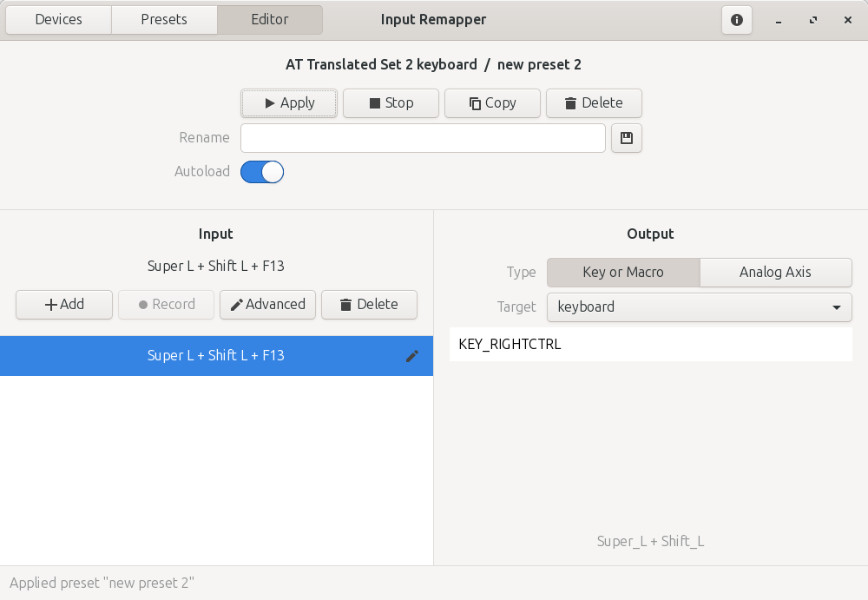Delete the preset using top Delete button
Screen dimensions: 868x600
click(594, 102)
